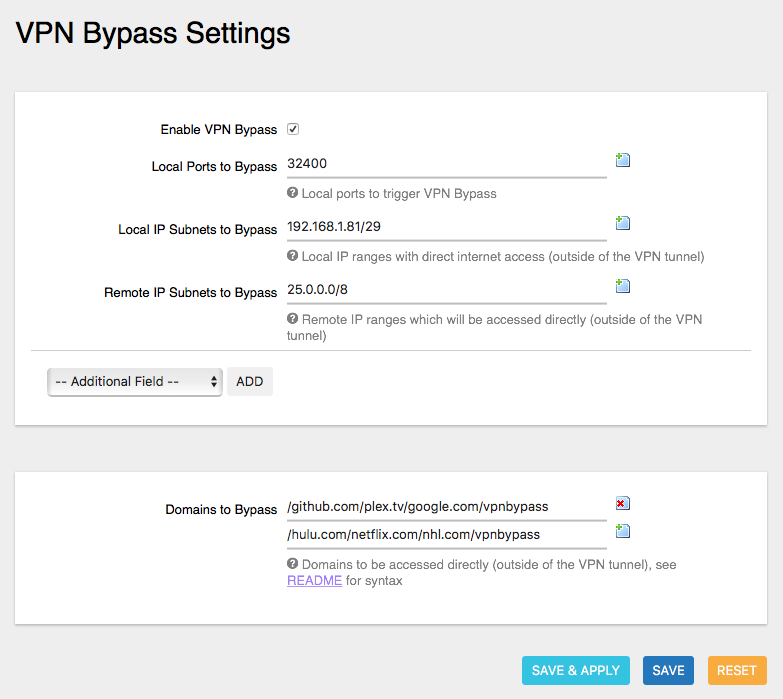Click the help icon under Local IP Subnets
This screenshot has height=699, width=783.
pyautogui.click(x=293, y=256)
